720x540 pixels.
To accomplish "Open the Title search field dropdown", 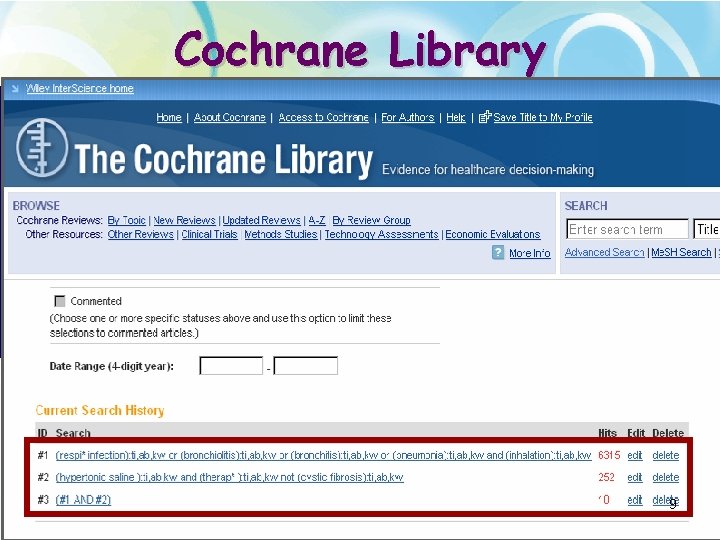I will [x=706, y=229].
